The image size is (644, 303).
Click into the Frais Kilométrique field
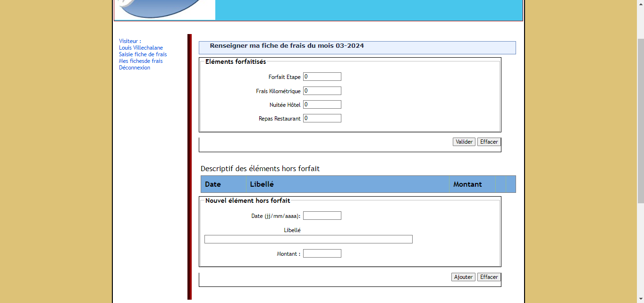tap(322, 91)
